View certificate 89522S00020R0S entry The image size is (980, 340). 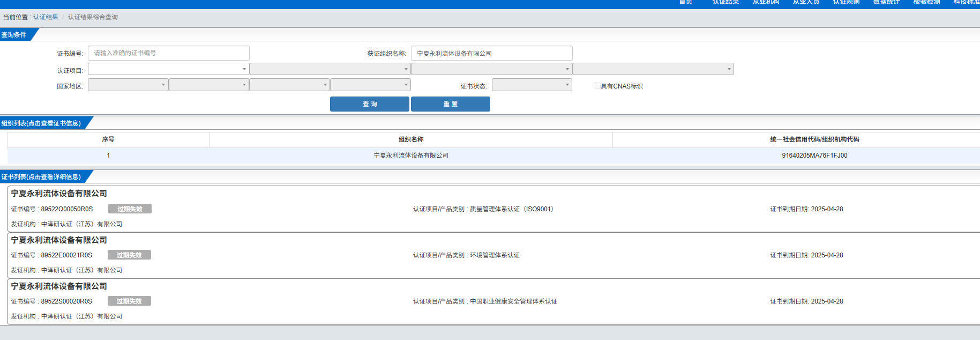(66, 301)
